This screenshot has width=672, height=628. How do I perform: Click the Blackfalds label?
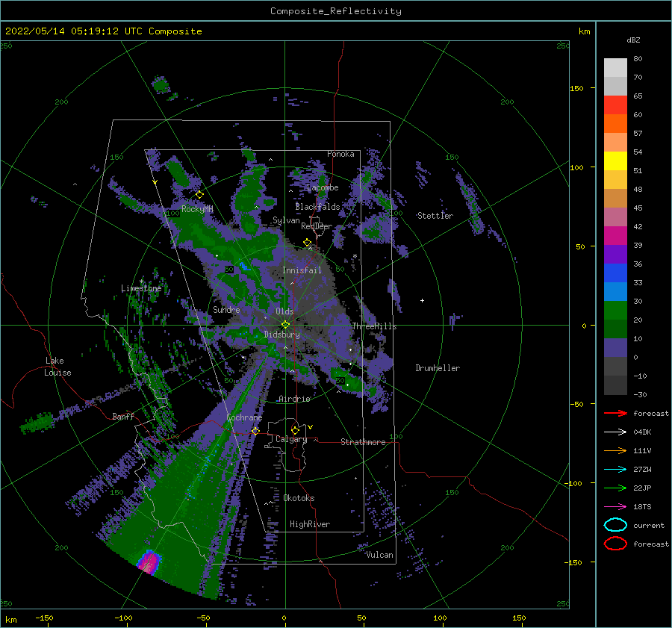(317, 207)
